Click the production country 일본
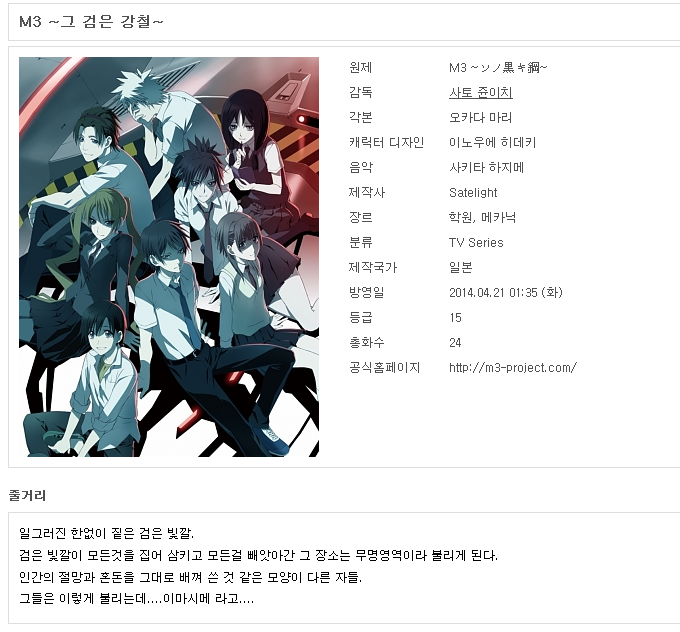Screen dimensions: 680x632 pos(461,267)
